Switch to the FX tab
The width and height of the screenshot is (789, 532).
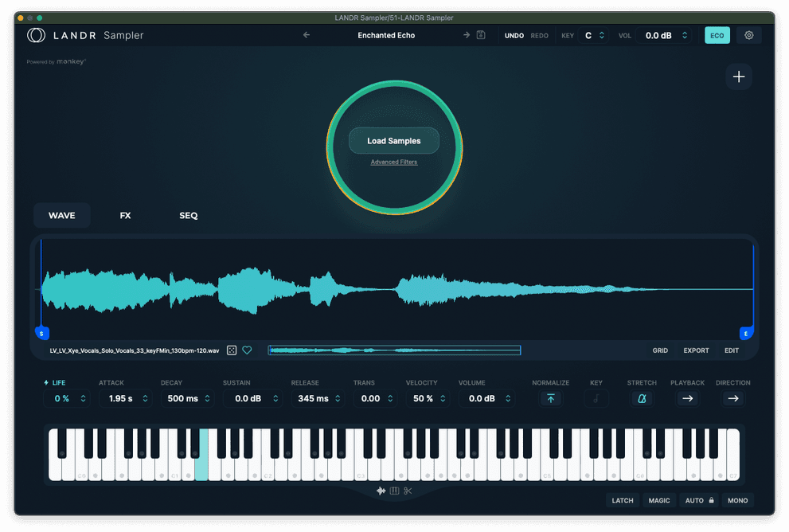125,215
